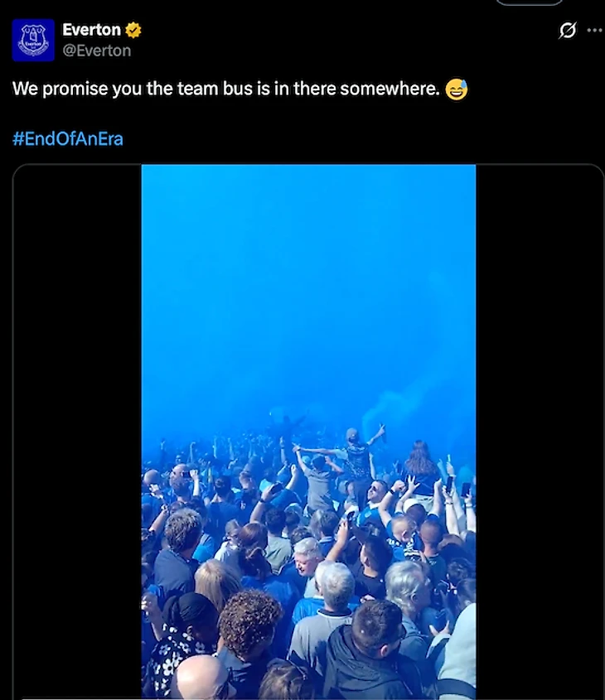Open the #EndOfAnEra hashtag
This screenshot has height=700, width=605.
68,138
